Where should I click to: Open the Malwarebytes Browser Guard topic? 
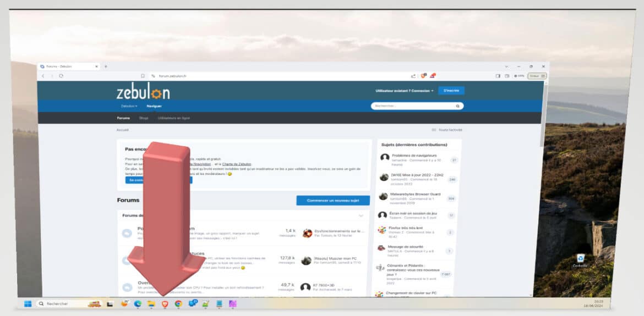tap(416, 194)
